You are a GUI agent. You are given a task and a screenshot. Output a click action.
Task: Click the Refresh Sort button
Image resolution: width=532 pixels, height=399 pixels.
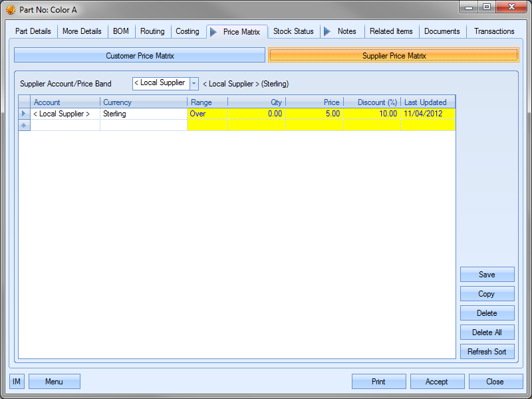point(487,352)
